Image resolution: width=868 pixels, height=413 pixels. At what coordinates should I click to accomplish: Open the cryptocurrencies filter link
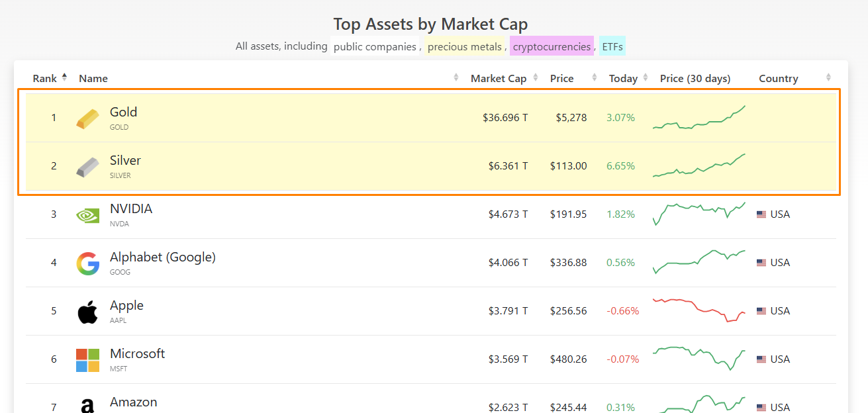[552, 47]
